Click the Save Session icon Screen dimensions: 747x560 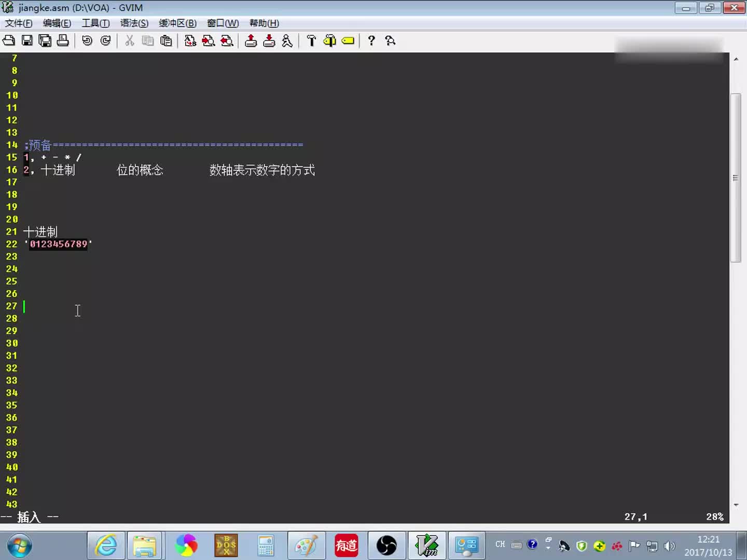point(269,40)
